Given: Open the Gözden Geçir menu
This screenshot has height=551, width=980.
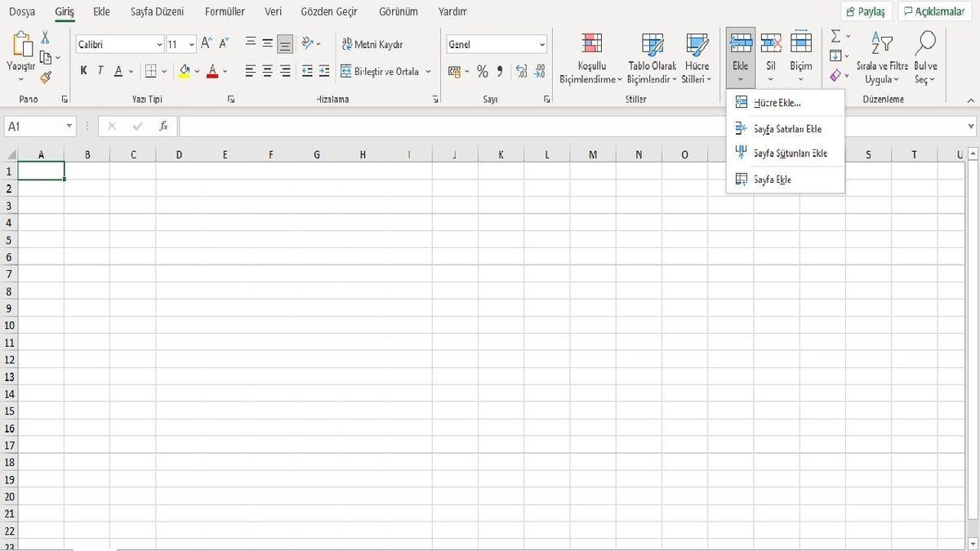Looking at the screenshot, I should click(329, 11).
